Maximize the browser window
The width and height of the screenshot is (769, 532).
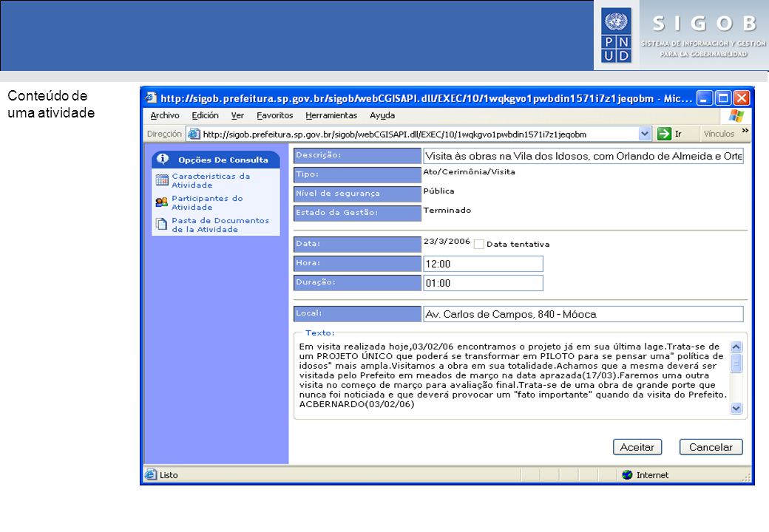723,98
